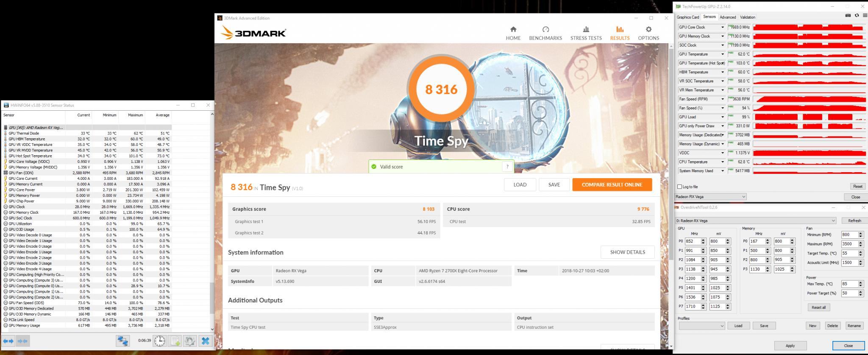
Task: Click Fan Target Temp field 55
Action: 849,253
